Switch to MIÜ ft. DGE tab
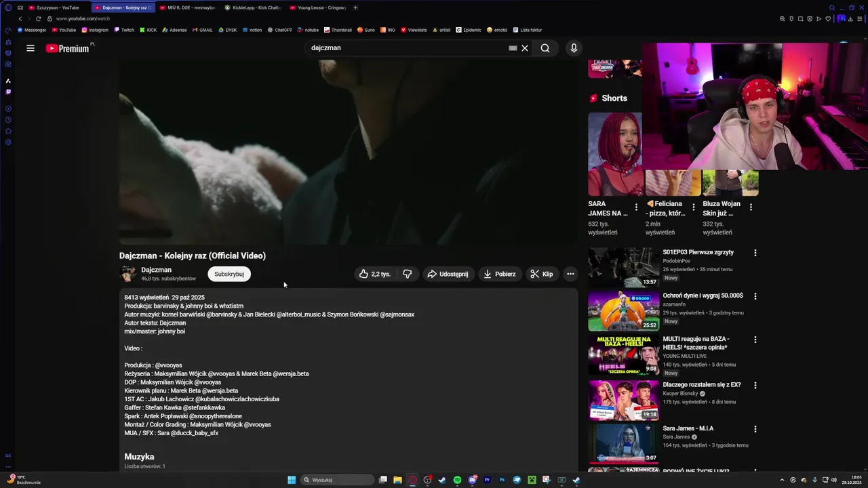The width and height of the screenshot is (868, 488). (x=190, y=7)
